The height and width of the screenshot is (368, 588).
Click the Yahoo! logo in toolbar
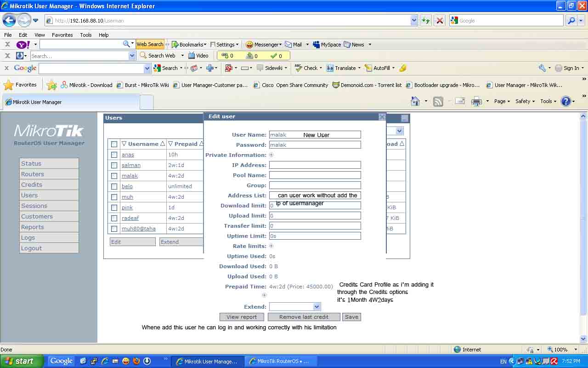click(x=23, y=45)
